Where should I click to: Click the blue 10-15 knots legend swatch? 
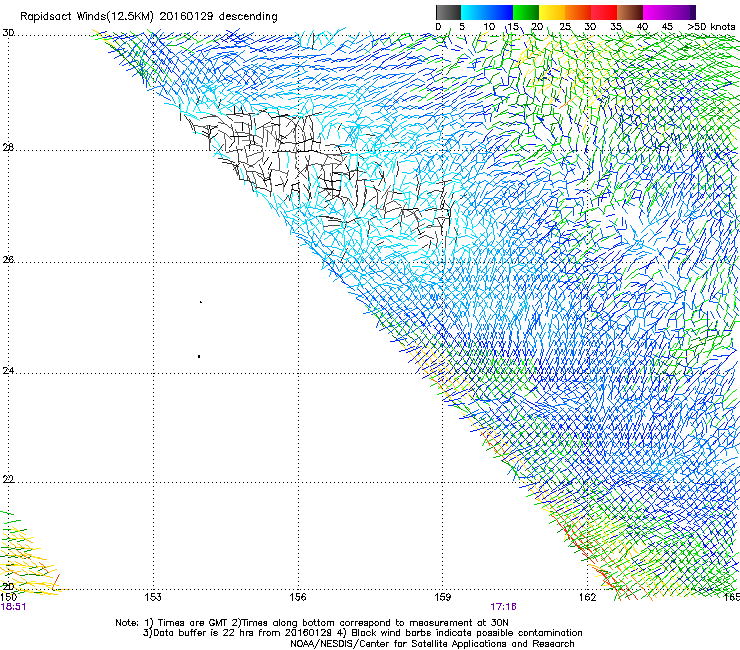pos(500,12)
